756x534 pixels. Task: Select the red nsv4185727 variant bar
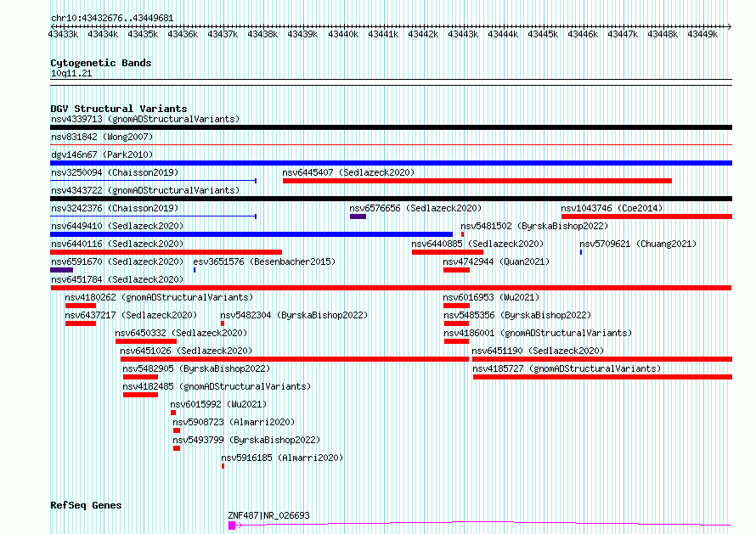pos(602,377)
